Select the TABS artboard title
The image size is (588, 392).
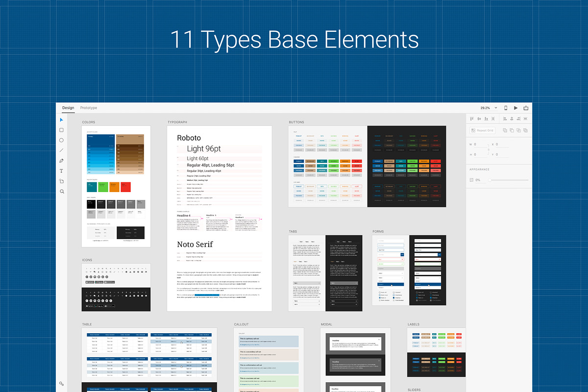pyautogui.click(x=293, y=231)
